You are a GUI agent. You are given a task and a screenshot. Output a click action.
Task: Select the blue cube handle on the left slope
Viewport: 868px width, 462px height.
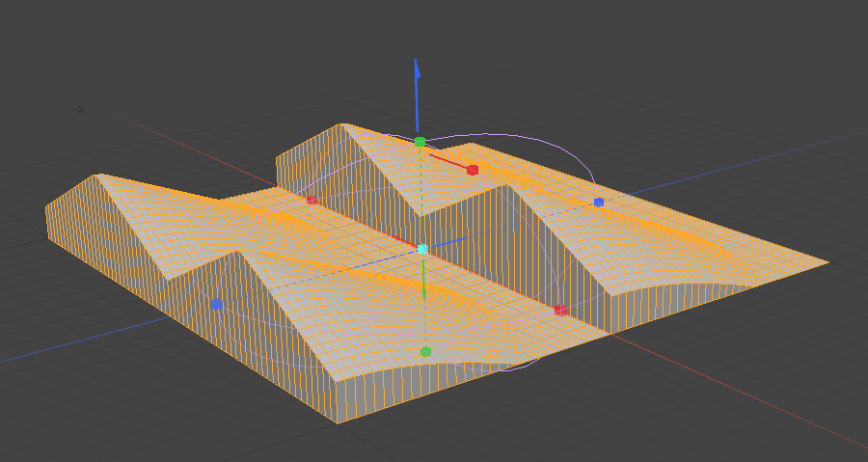click(217, 304)
